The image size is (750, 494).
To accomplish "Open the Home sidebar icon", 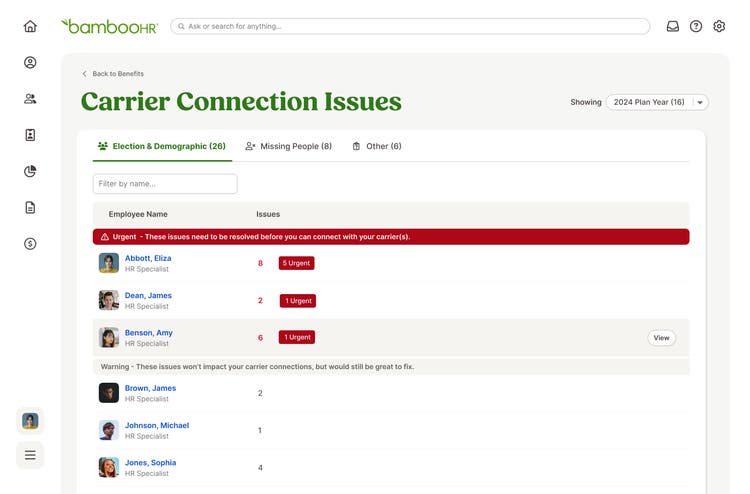I will (30, 26).
